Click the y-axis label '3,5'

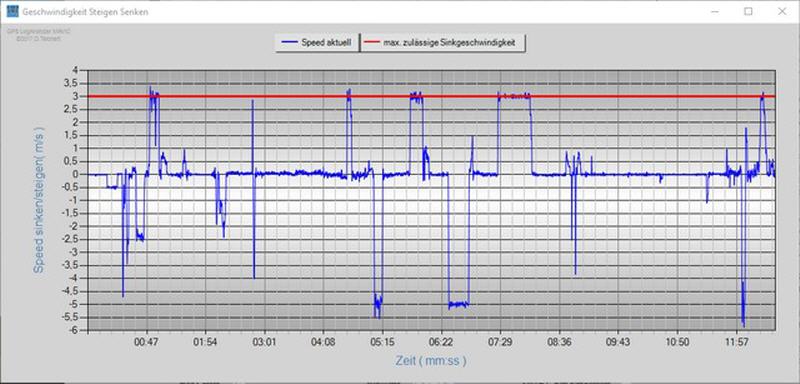click(x=72, y=83)
